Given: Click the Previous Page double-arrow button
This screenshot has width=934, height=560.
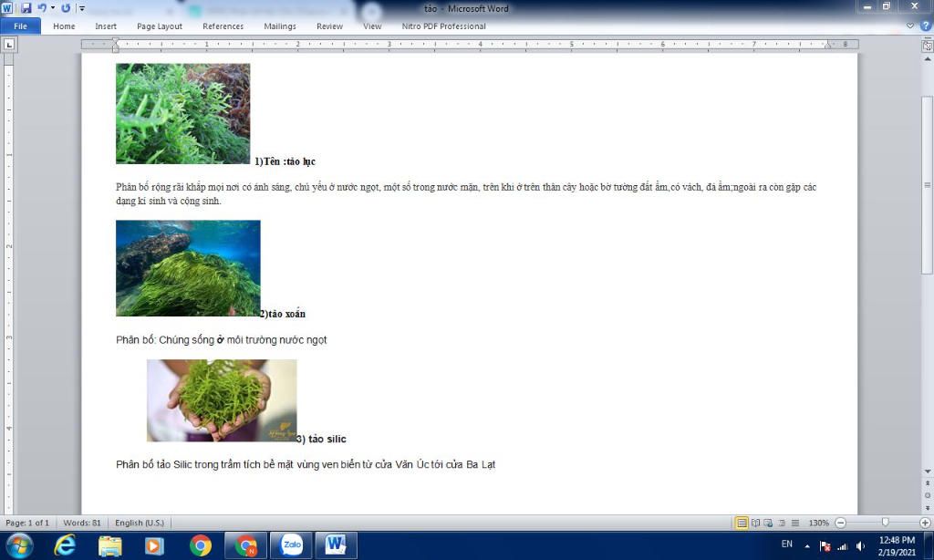Looking at the screenshot, I should click(927, 483).
